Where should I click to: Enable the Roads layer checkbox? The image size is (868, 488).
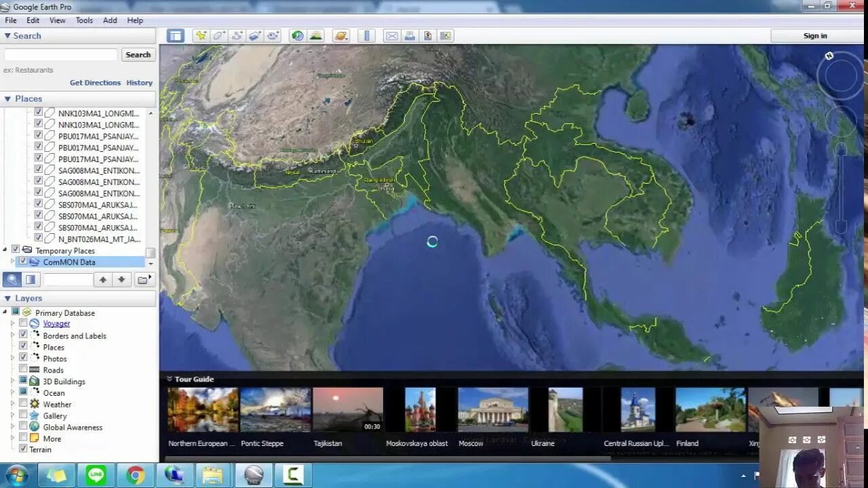[x=23, y=369]
